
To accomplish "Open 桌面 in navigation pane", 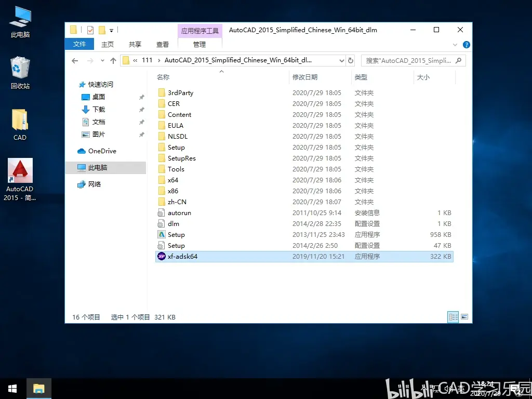I will point(98,97).
